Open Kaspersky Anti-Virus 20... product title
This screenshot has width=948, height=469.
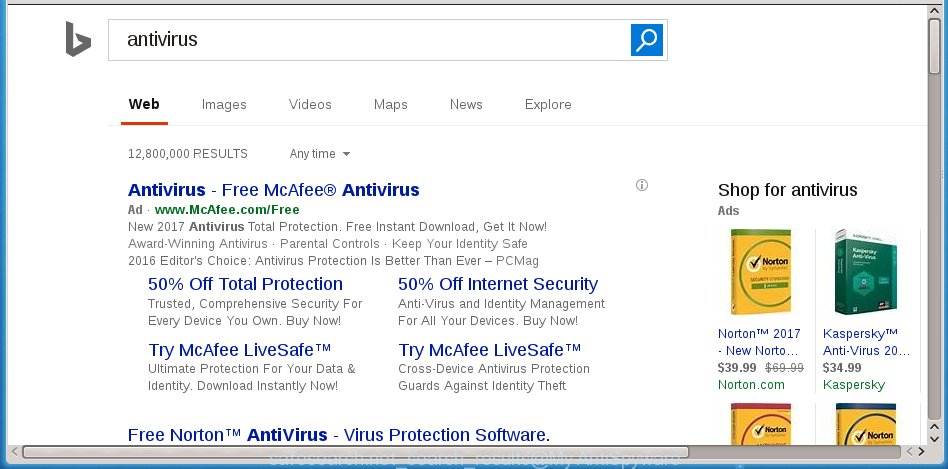click(x=866, y=342)
